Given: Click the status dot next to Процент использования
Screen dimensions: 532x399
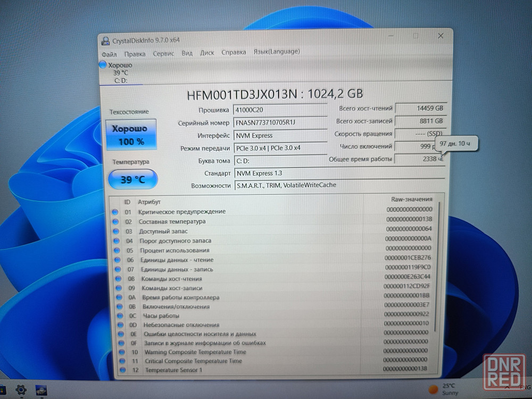Looking at the screenshot, I should 116,250.
